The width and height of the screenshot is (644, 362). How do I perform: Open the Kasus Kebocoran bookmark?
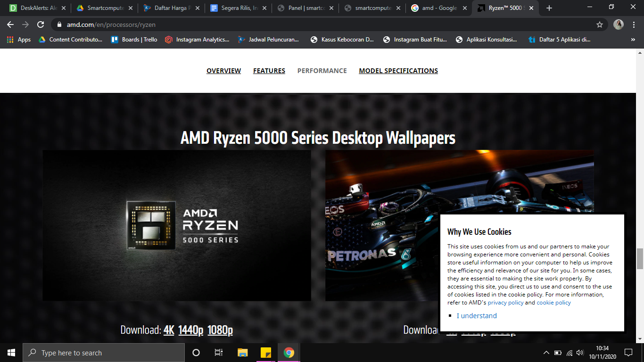pos(342,40)
